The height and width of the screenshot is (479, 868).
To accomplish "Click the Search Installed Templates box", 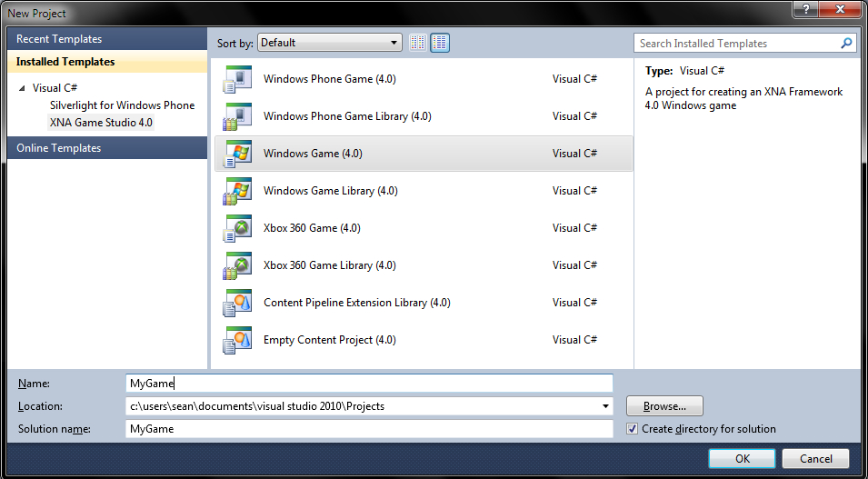I will (x=736, y=44).
